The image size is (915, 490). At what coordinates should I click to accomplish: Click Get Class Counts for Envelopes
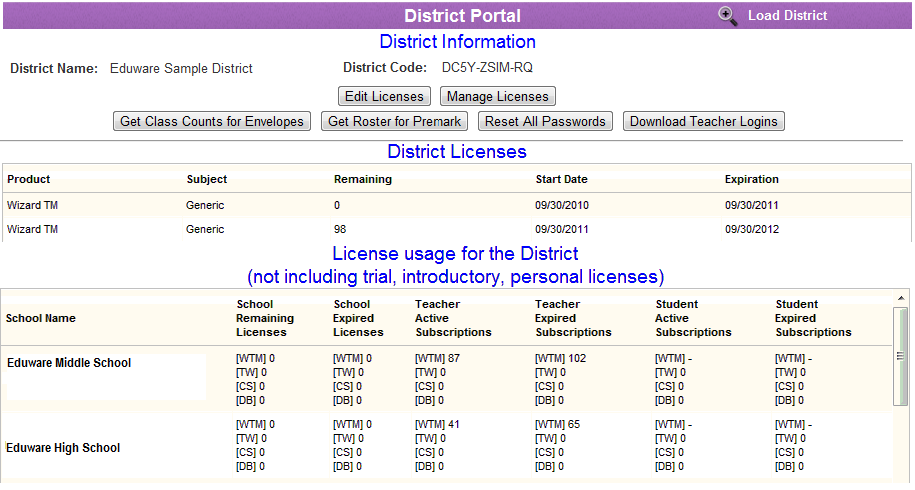[212, 121]
